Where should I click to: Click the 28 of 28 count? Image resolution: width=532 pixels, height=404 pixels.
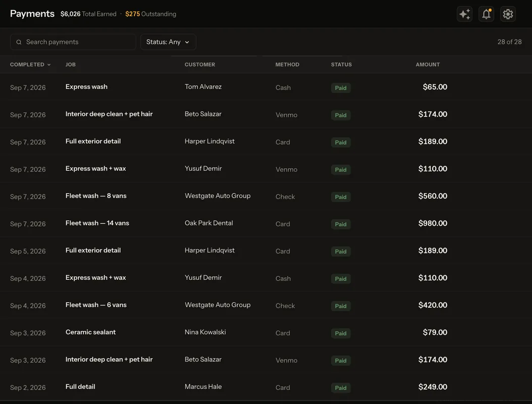510,42
